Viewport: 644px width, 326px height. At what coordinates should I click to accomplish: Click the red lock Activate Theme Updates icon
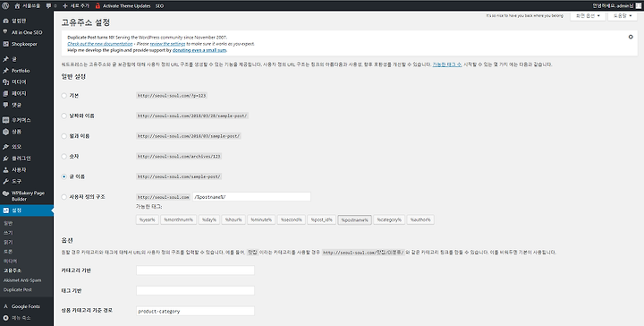pos(97,5)
